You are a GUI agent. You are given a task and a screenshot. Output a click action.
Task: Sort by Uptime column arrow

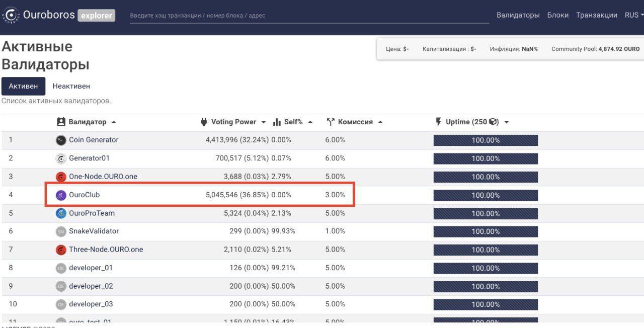506,122
